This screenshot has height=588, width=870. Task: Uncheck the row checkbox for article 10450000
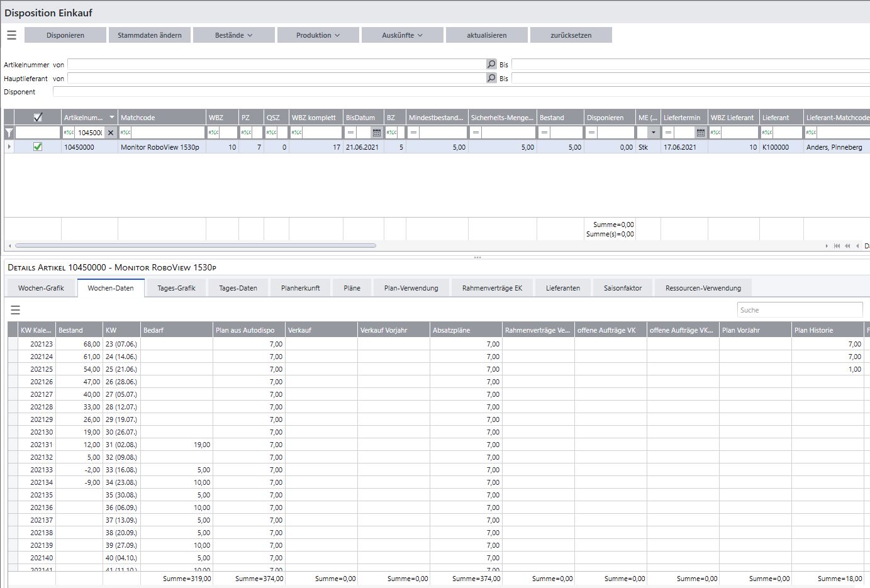click(38, 147)
